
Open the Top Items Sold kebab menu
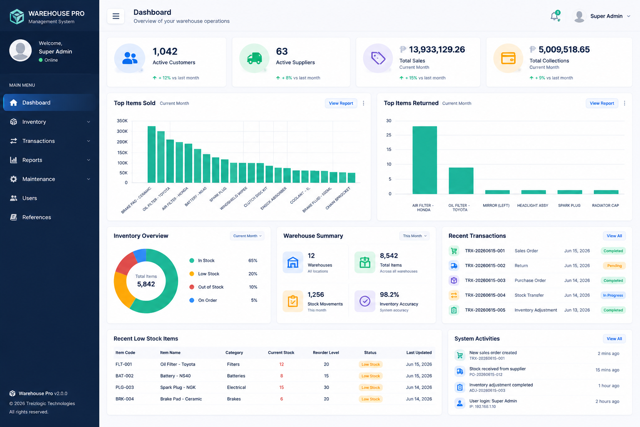363,103
